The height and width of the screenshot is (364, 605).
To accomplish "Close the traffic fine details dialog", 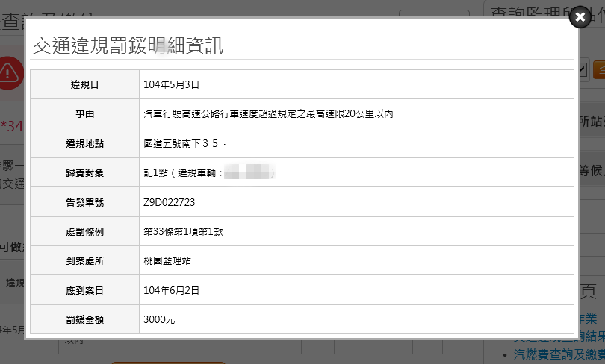I will [x=580, y=16].
